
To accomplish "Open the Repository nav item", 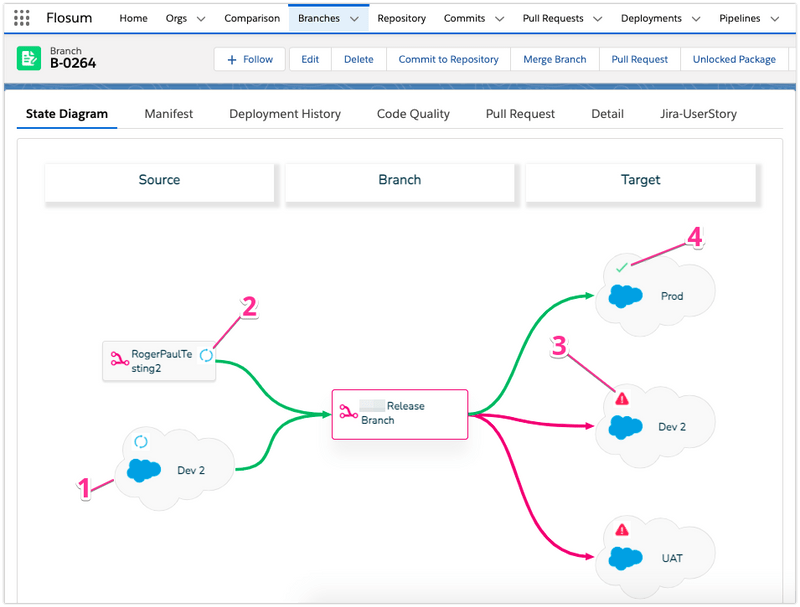I will (402, 18).
